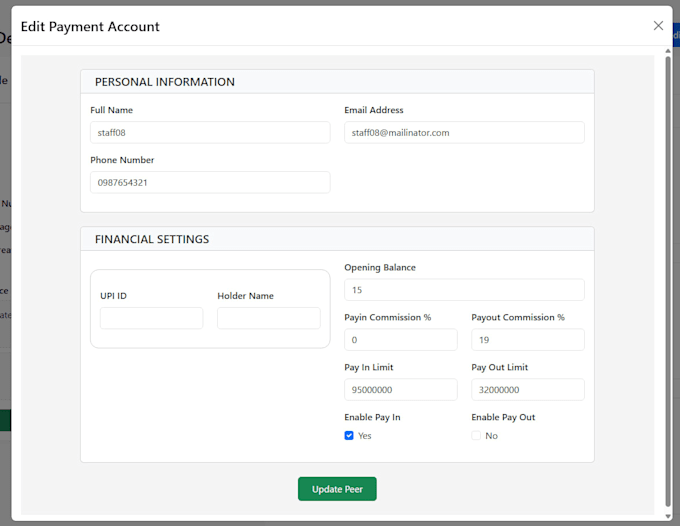Check the Enable Pay Out checkbox

[x=476, y=435]
